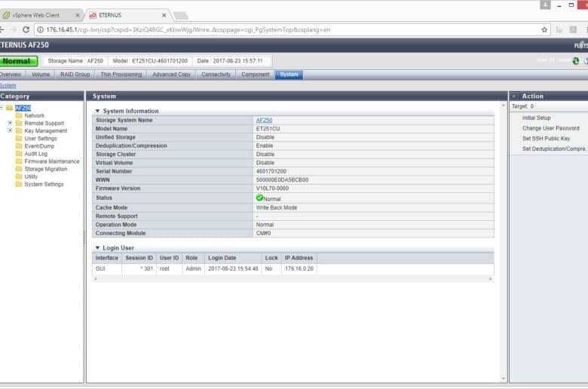Expand the Key Management tree node
Image resolution: width=588 pixels, height=389 pixels.
click(10, 130)
